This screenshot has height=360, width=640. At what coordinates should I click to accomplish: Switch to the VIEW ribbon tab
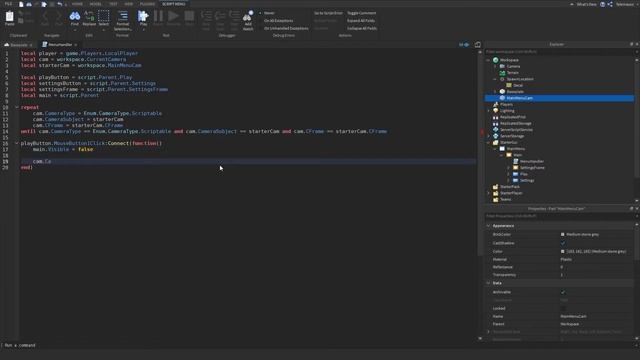pos(129,4)
